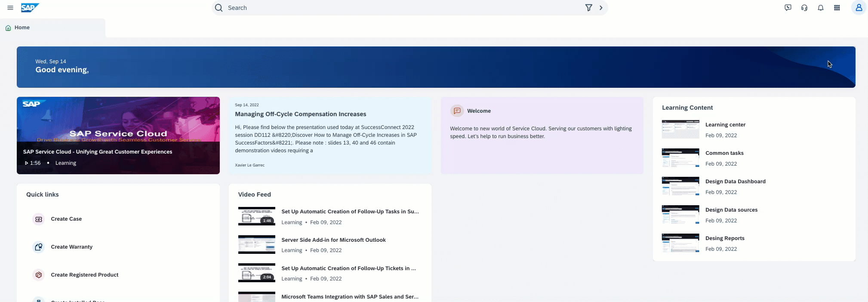Click the Video Feed heading
This screenshot has height=302, width=868.
255,194
